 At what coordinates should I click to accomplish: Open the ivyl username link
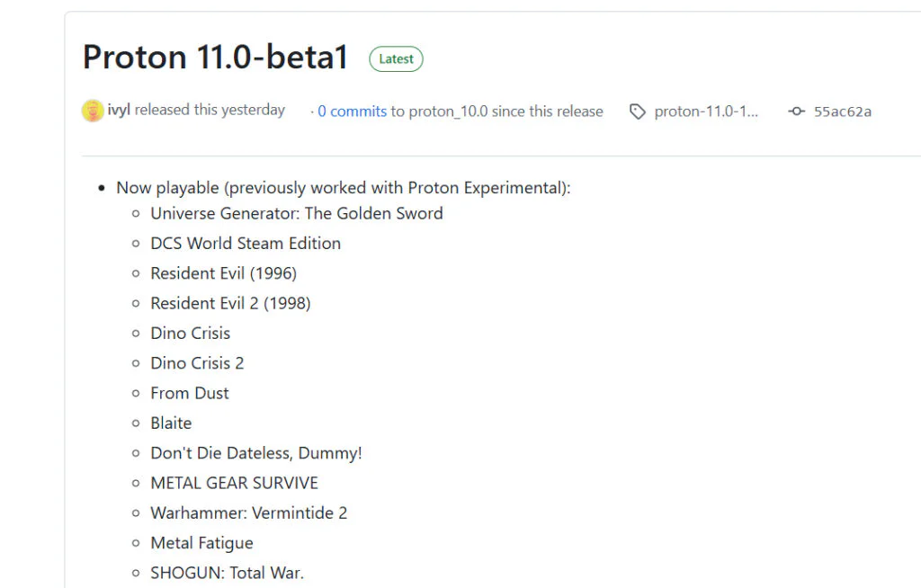pos(121,110)
